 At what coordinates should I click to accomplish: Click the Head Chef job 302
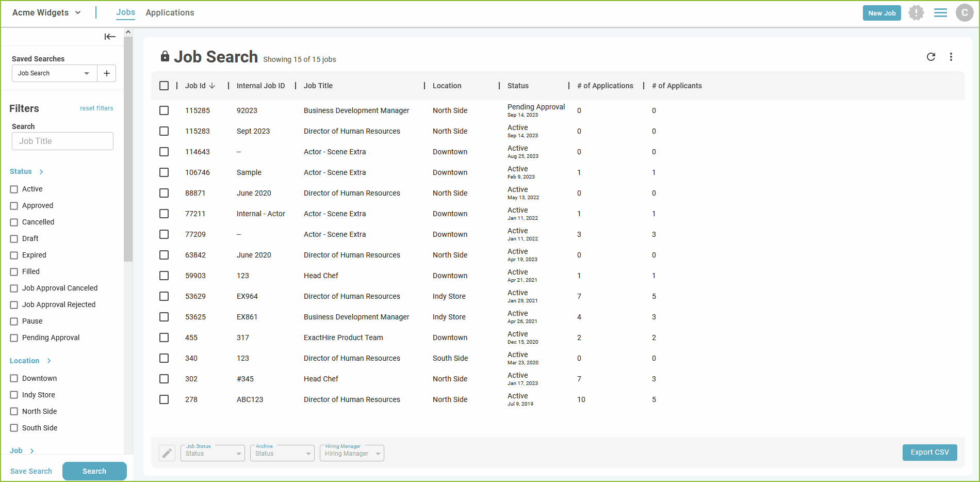(321, 379)
